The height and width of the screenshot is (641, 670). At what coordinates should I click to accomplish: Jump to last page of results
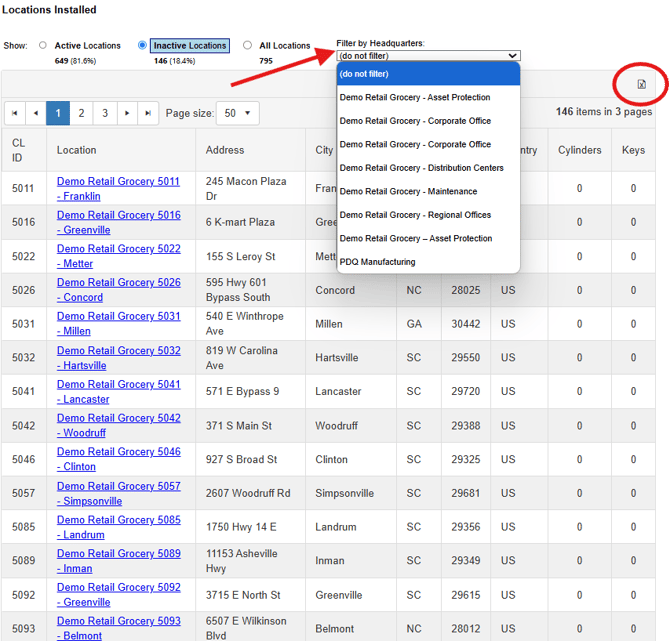click(x=148, y=113)
